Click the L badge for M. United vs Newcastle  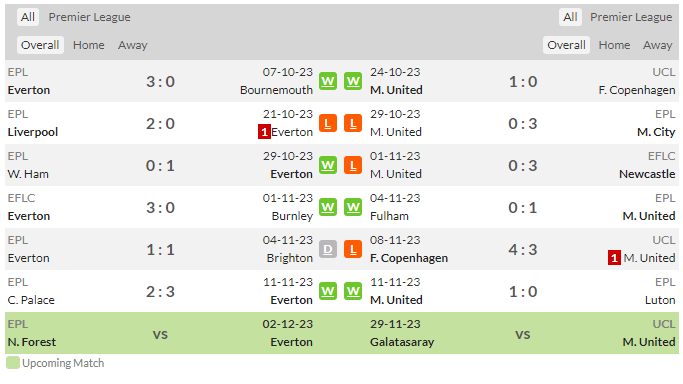[353, 165]
